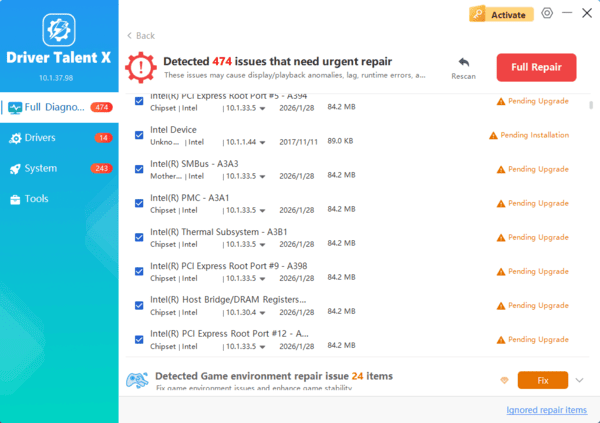
Task: Click the red urgent repair gear icon
Action: tap(140, 67)
